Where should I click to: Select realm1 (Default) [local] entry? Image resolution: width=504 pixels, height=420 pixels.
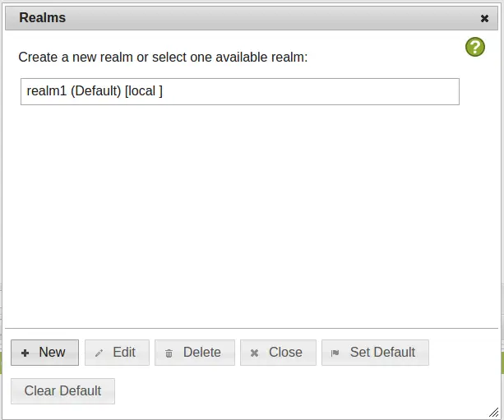pos(240,91)
